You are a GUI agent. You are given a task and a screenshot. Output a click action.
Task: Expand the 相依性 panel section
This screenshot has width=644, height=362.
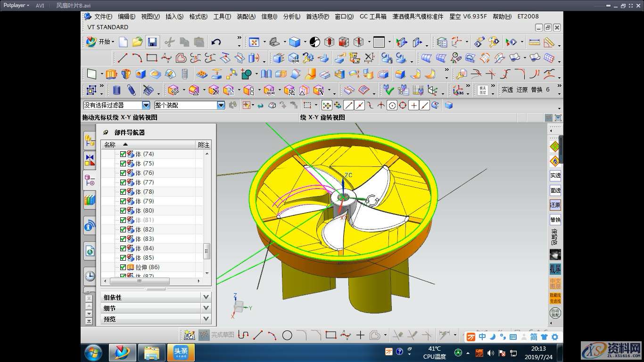click(206, 297)
